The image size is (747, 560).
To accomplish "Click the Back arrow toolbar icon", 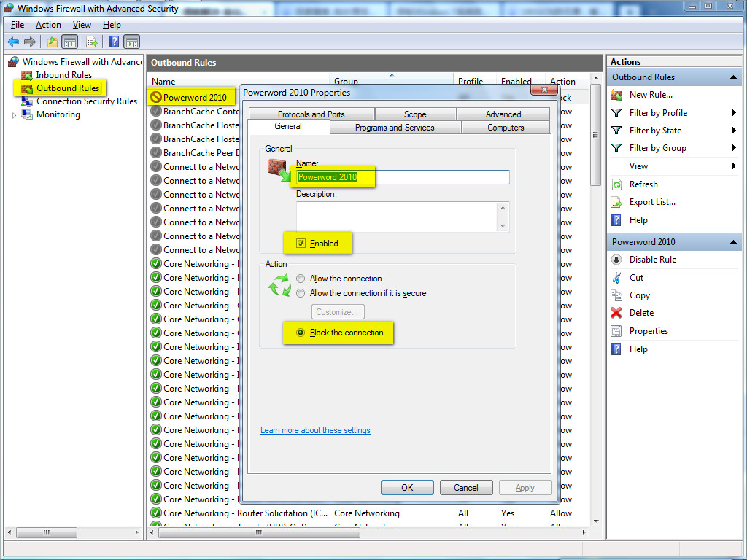I will (x=13, y=42).
